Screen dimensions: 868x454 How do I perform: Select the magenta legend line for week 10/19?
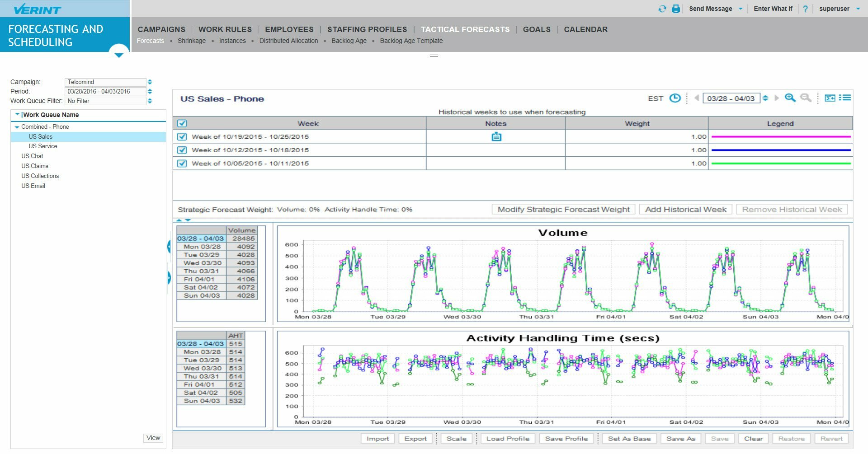780,136
